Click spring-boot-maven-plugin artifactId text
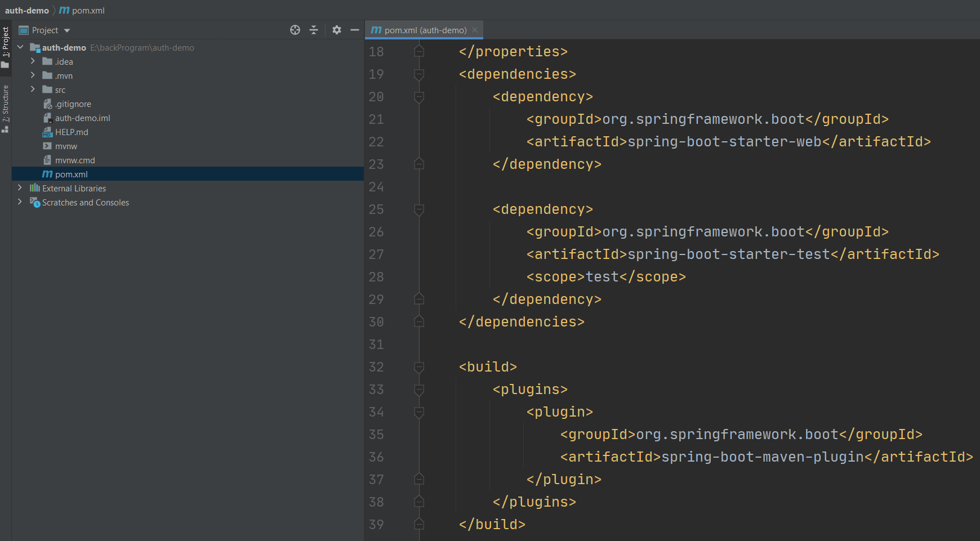This screenshot has width=980, height=541. [763, 457]
